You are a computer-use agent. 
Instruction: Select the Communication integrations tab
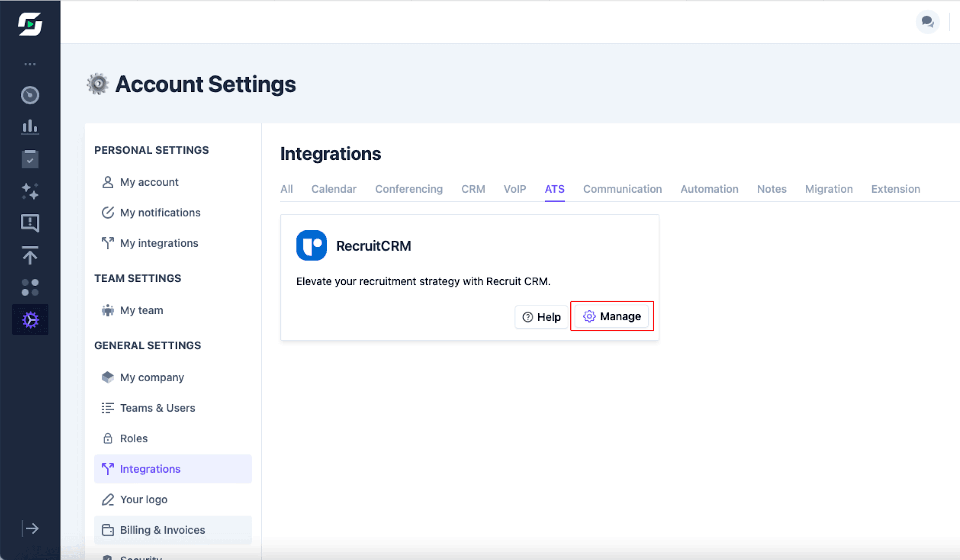[622, 189]
